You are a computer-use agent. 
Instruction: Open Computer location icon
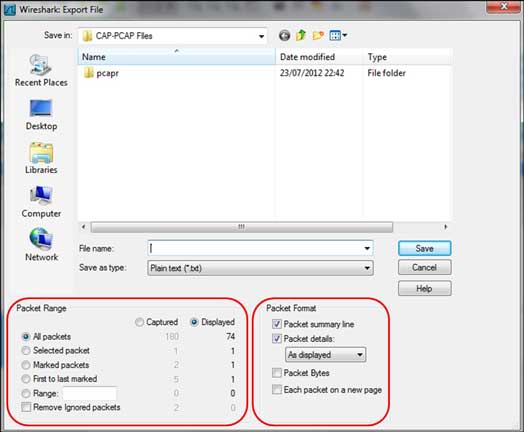point(41,202)
